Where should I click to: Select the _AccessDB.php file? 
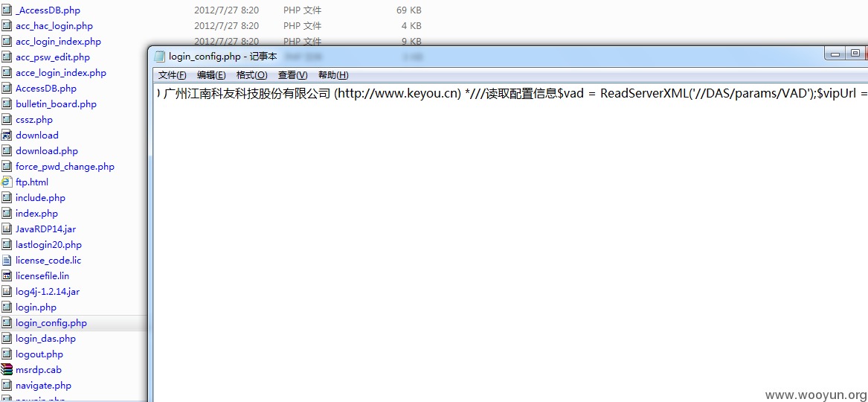48,10
